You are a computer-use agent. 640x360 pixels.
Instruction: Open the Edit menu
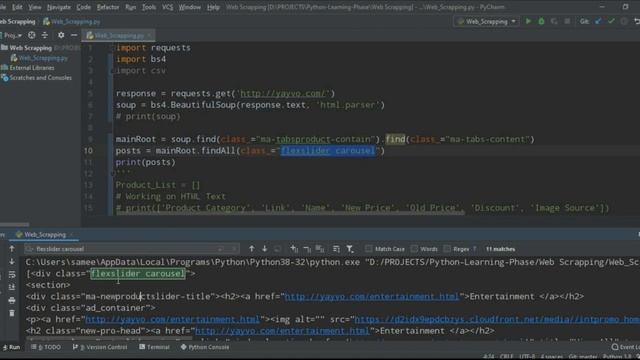[17, 7]
